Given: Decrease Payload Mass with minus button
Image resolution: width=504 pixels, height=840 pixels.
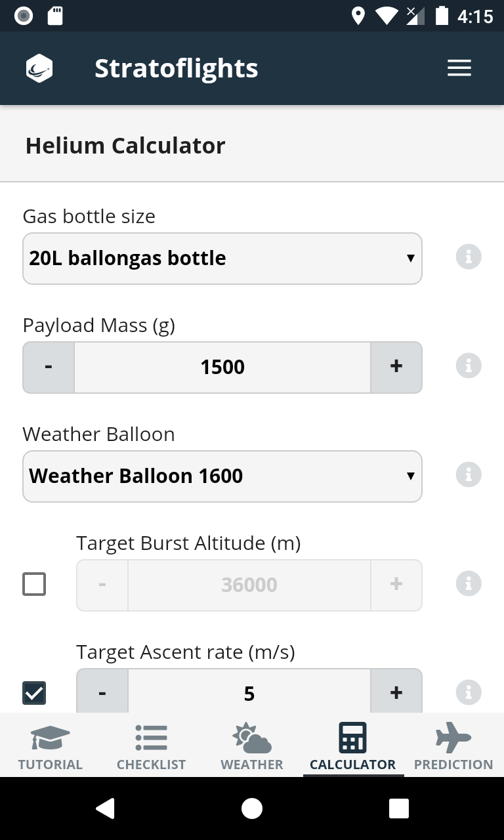Looking at the screenshot, I should 49,367.
